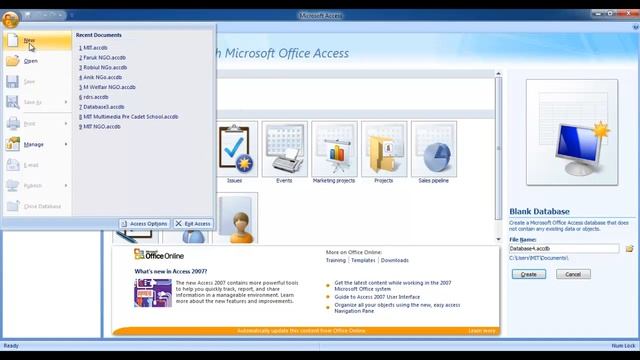Viewport: 640px width, 360px height.
Task: Open MIT Multimedia Pre Cadet School.accdb
Action: pyautogui.click(x=129, y=117)
